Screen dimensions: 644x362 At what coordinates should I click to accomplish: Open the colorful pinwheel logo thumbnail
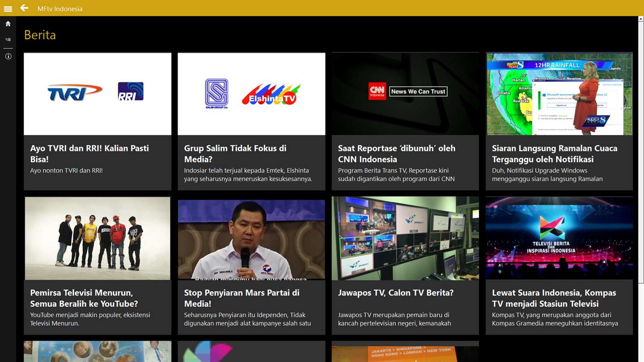point(251,352)
